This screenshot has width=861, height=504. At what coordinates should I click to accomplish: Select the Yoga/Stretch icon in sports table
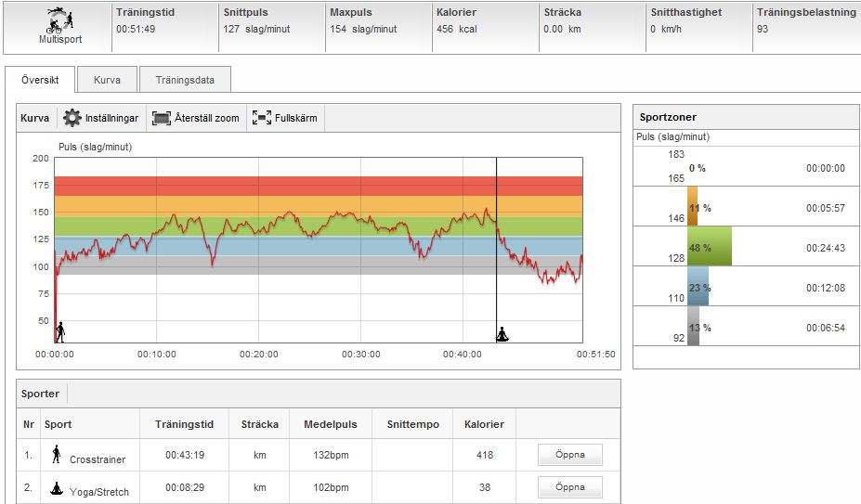(56, 487)
